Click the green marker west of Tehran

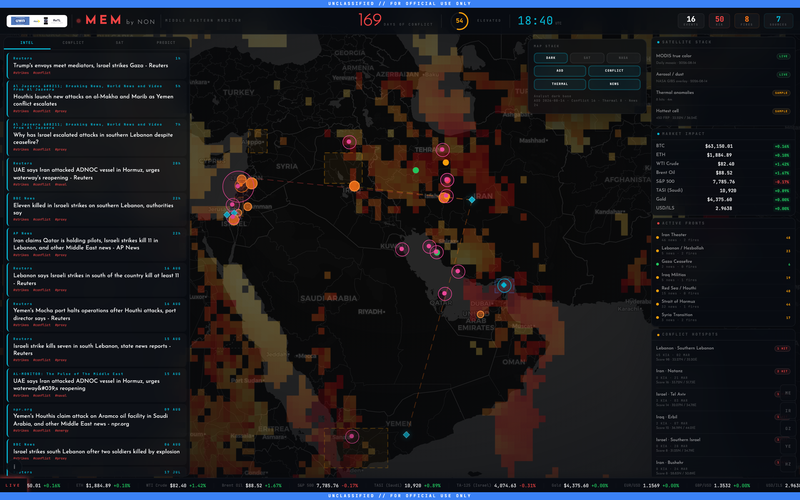click(416, 170)
